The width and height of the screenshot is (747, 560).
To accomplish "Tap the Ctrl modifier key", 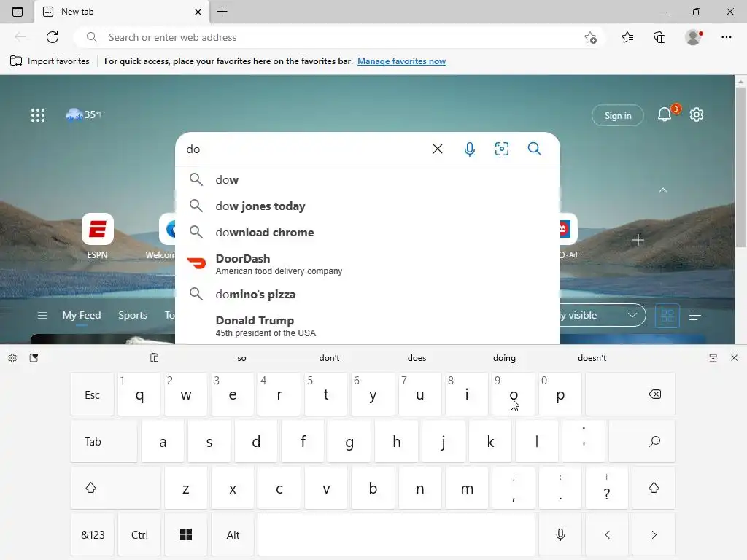I will pos(139,534).
